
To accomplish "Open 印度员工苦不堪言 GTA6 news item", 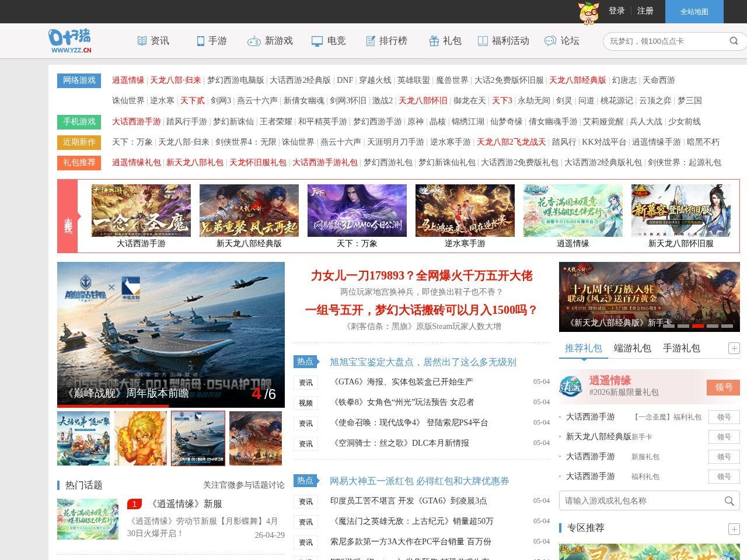I will click(x=409, y=501).
